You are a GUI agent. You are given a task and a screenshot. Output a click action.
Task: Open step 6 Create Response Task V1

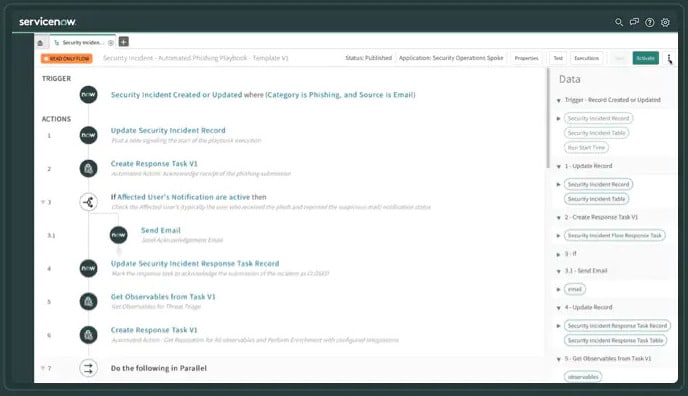(x=154, y=330)
